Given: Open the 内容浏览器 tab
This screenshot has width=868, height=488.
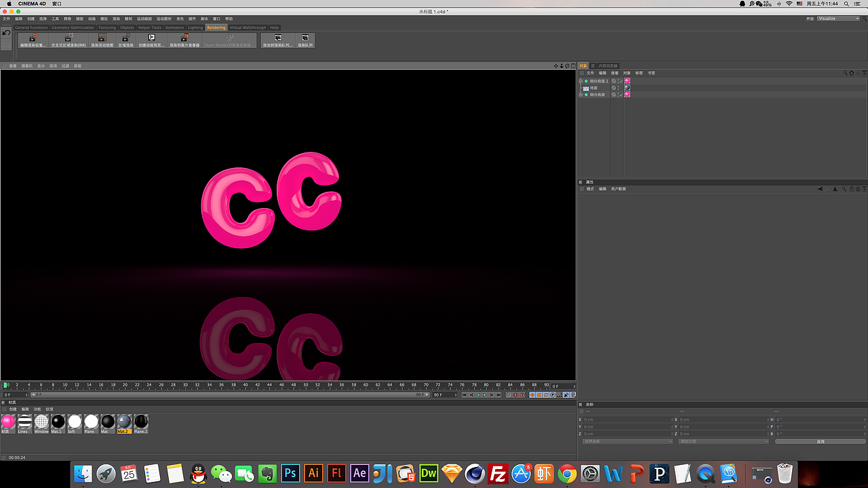Looking at the screenshot, I should pos(608,66).
